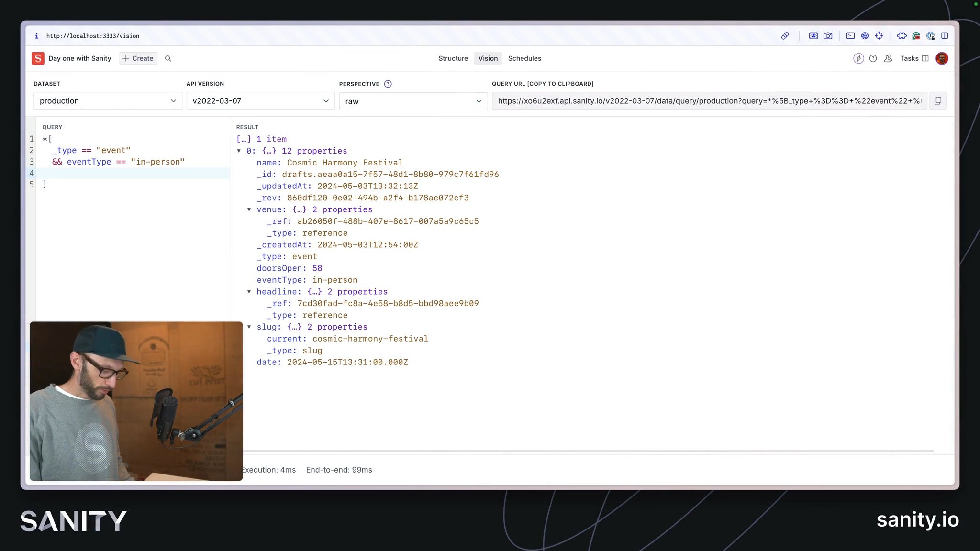Collapse the item 0 with 12 properties

click(239, 151)
